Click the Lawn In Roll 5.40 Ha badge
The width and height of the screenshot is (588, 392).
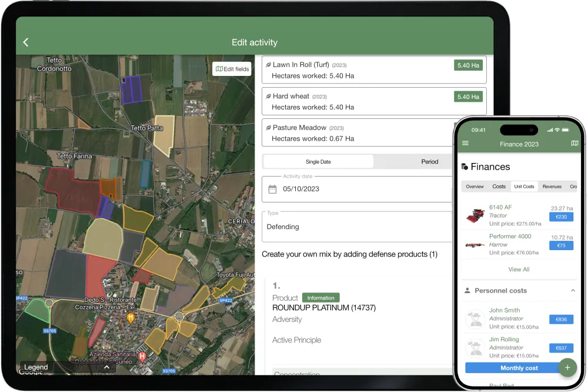point(468,65)
